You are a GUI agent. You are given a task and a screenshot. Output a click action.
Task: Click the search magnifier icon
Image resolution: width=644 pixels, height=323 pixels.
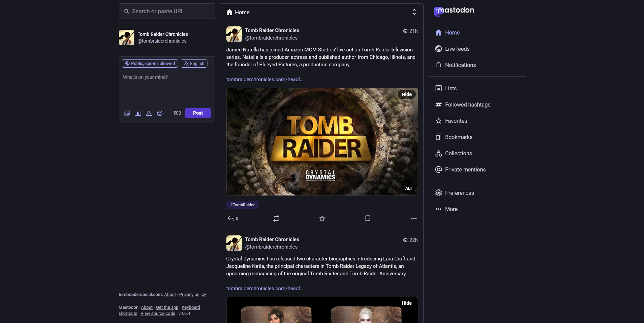pyautogui.click(x=127, y=11)
